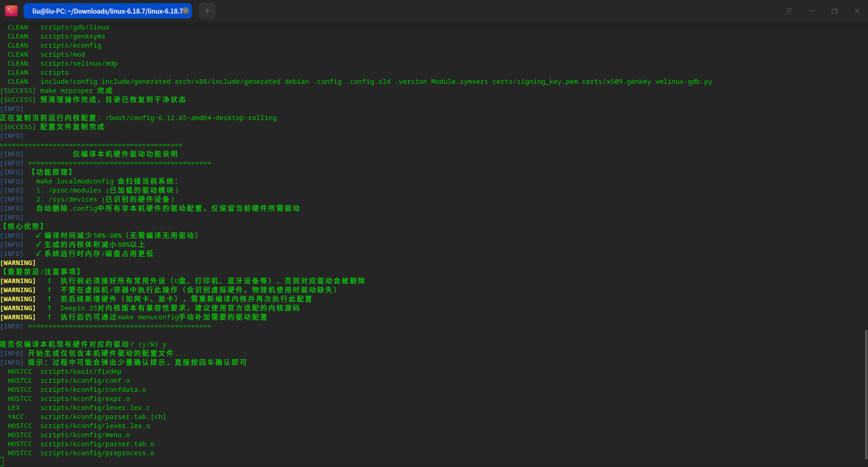868x467 pixels.
Task: Open the terminal hamburger menu
Action: 789,10
